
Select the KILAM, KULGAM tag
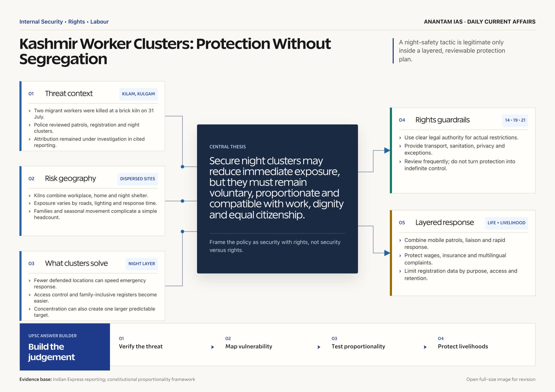(139, 94)
